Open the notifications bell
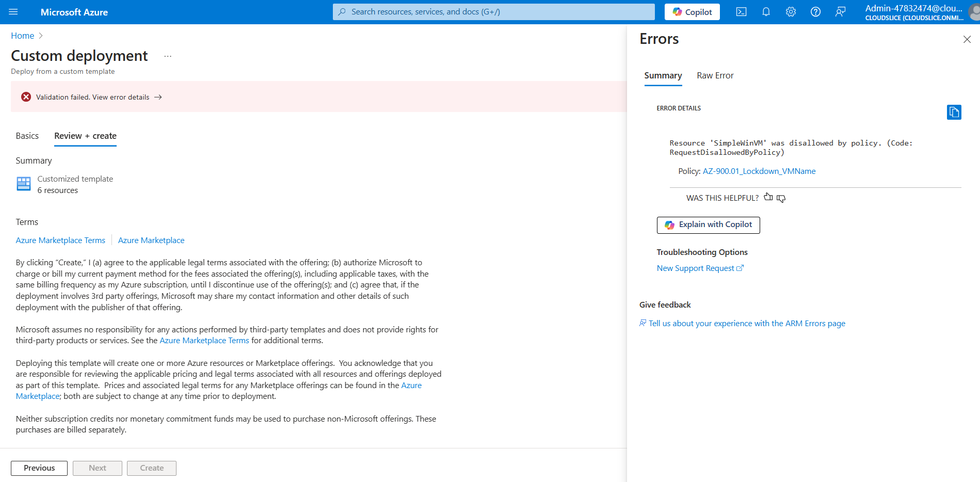Screen dimensions: 980x482 coord(766,12)
